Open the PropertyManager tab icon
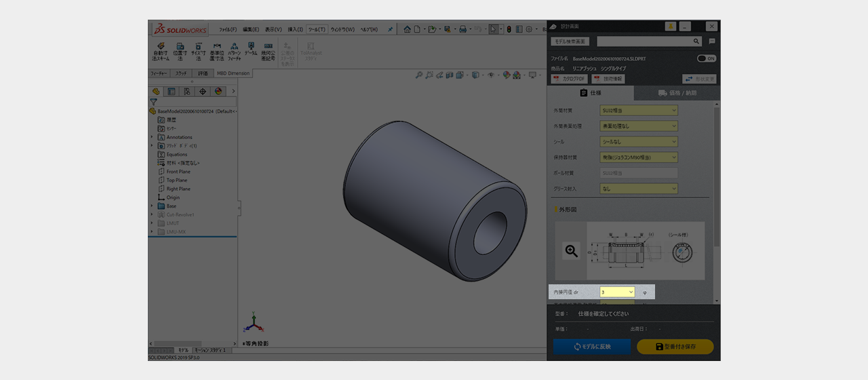 coord(172,91)
